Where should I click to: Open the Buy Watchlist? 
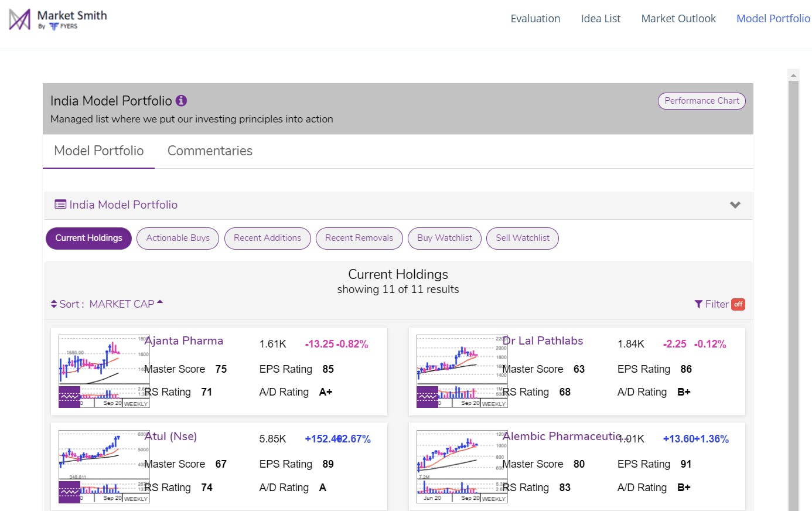pyautogui.click(x=445, y=239)
